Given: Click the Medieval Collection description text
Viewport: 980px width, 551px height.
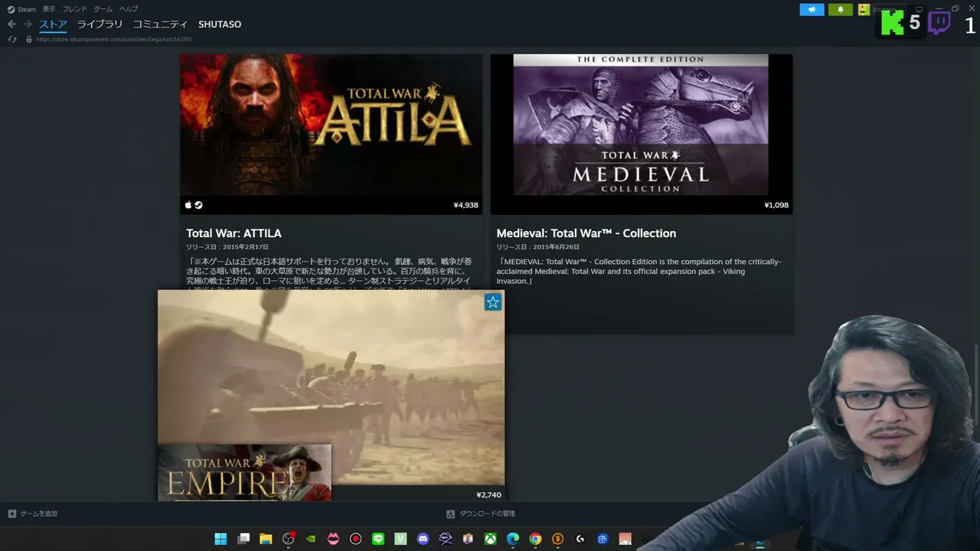Looking at the screenshot, I should [x=639, y=271].
